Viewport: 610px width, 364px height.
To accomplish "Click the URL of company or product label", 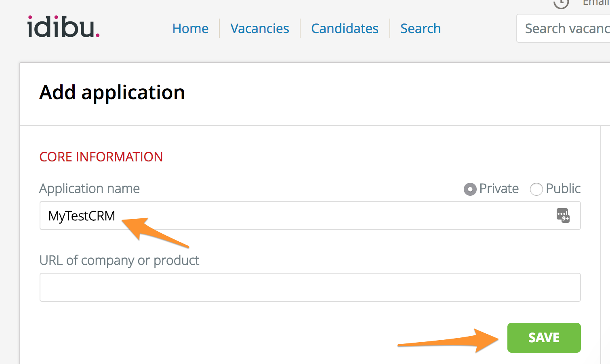I will 119,260.
